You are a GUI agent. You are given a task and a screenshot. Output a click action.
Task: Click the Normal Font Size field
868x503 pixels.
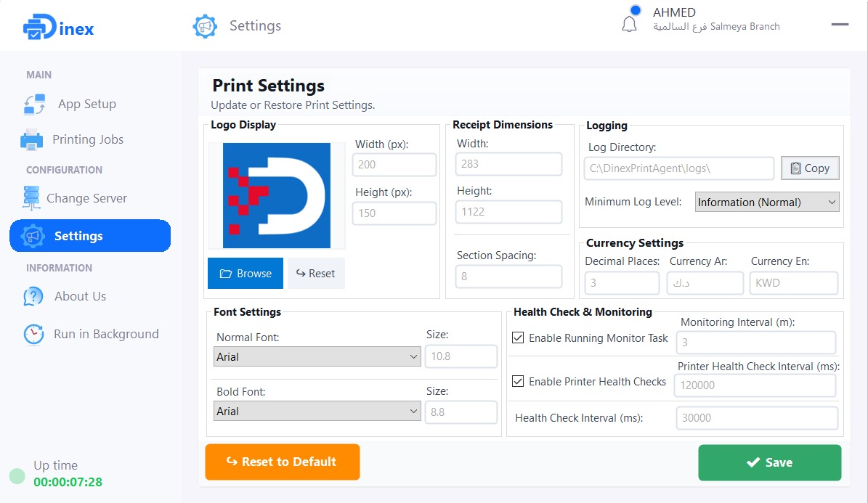tap(461, 356)
